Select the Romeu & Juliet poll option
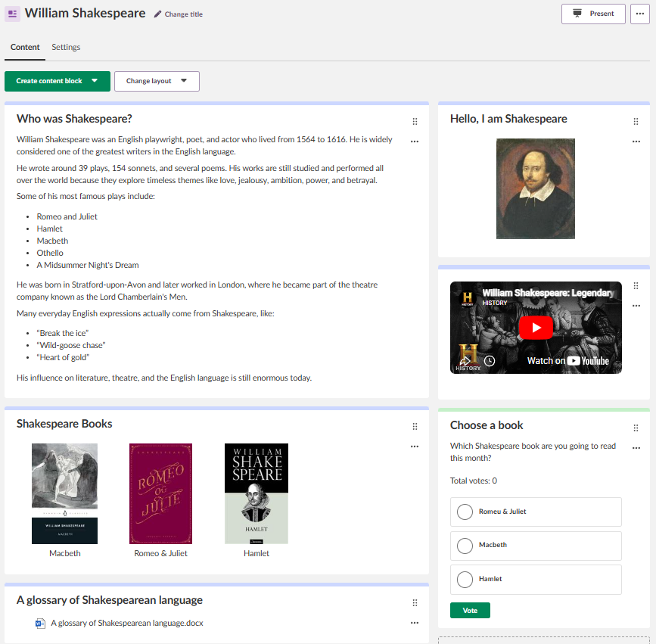The height and width of the screenshot is (644, 656). [x=536, y=512]
